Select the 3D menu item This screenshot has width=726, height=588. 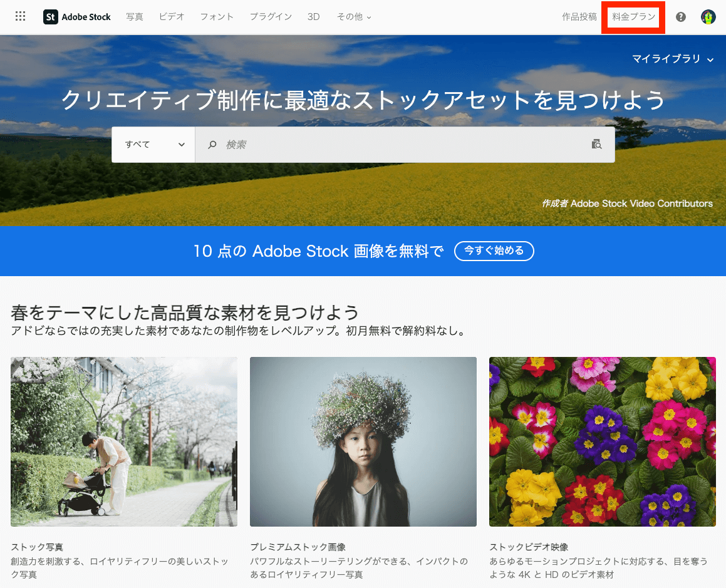(313, 17)
